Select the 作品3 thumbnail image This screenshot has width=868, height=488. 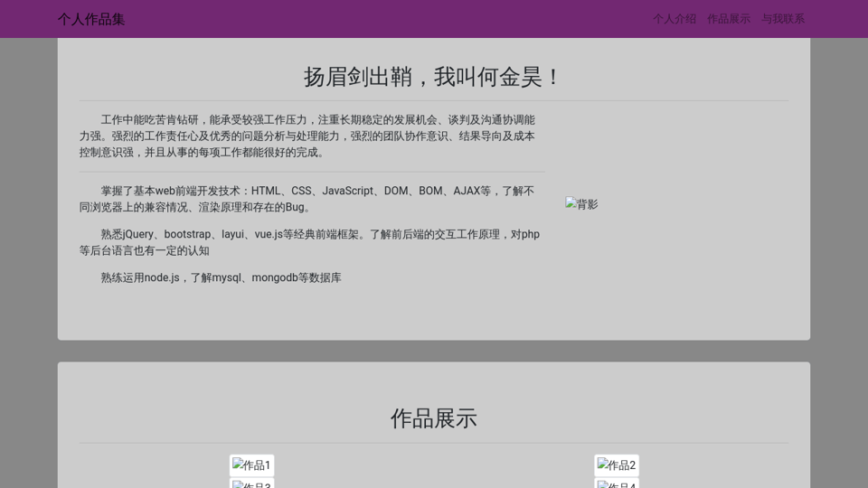click(251, 483)
